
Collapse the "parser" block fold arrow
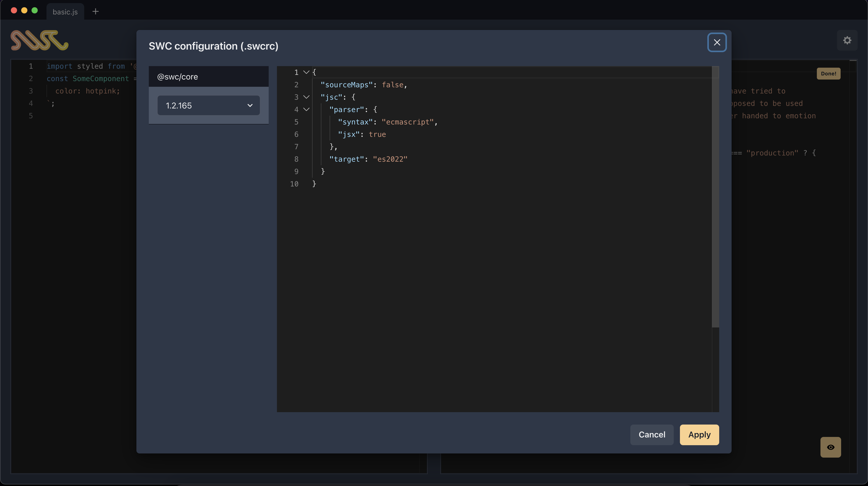pos(306,109)
